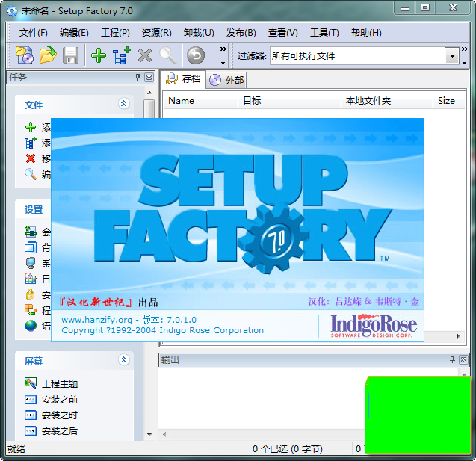Click the new project toolbar icon
Screen dimensions: 476x461
pyautogui.click(x=25, y=55)
